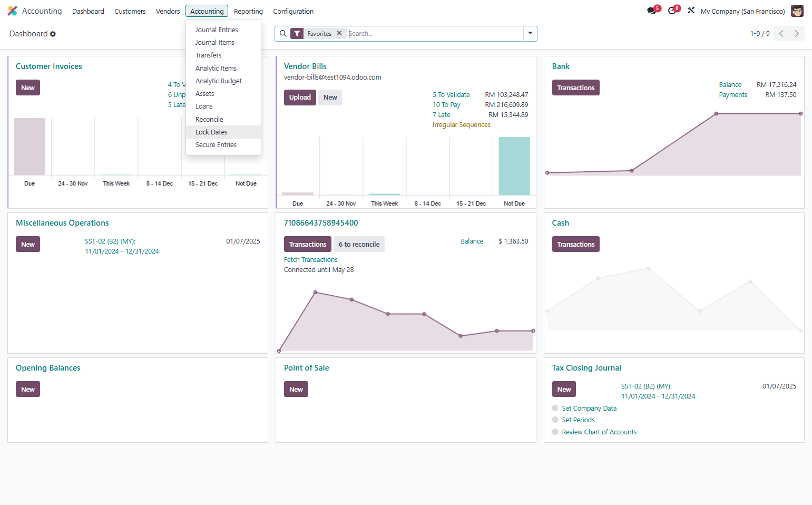
Task: Click the debug tools wrench icon
Action: (x=691, y=11)
